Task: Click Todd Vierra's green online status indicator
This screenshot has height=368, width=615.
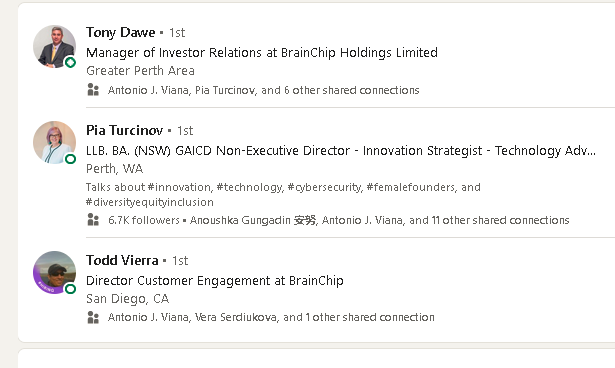Action: point(70,289)
